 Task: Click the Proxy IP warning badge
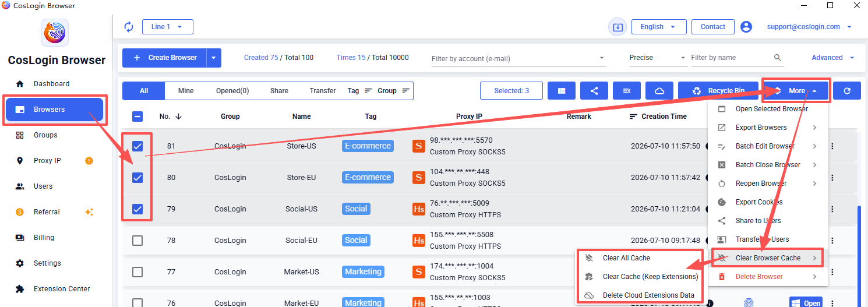point(89,161)
